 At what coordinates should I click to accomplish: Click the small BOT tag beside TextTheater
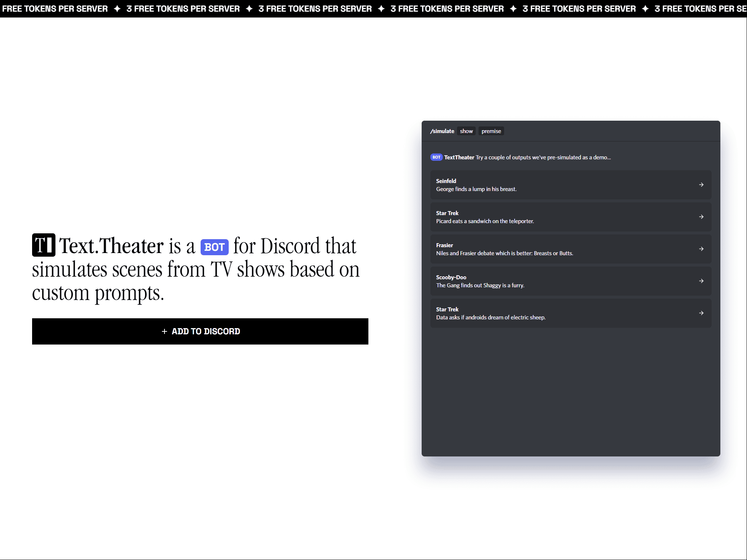[436, 157]
